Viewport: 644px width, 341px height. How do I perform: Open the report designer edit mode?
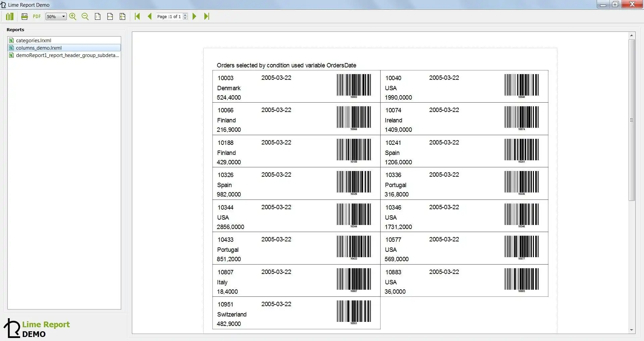10,16
